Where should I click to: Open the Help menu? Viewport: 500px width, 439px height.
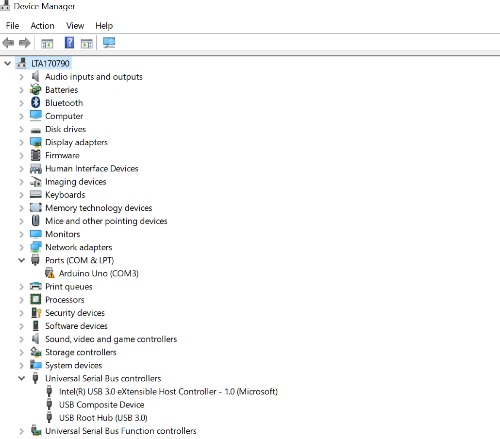click(104, 26)
